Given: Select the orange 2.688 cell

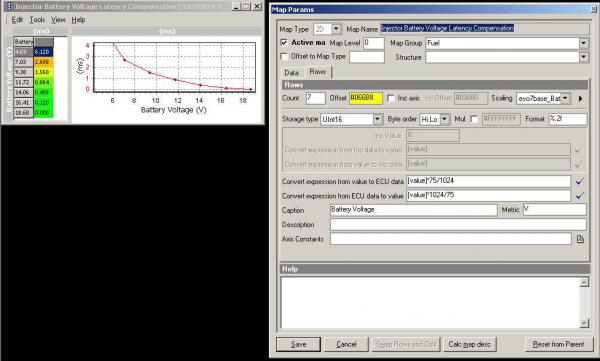Looking at the screenshot, I should (x=44, y=62).
